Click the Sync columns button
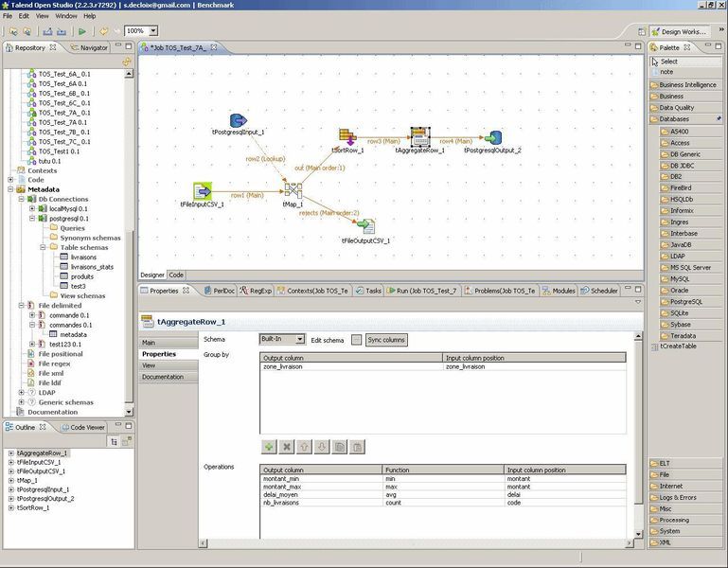The image size is (728, 568). (386, 339)
